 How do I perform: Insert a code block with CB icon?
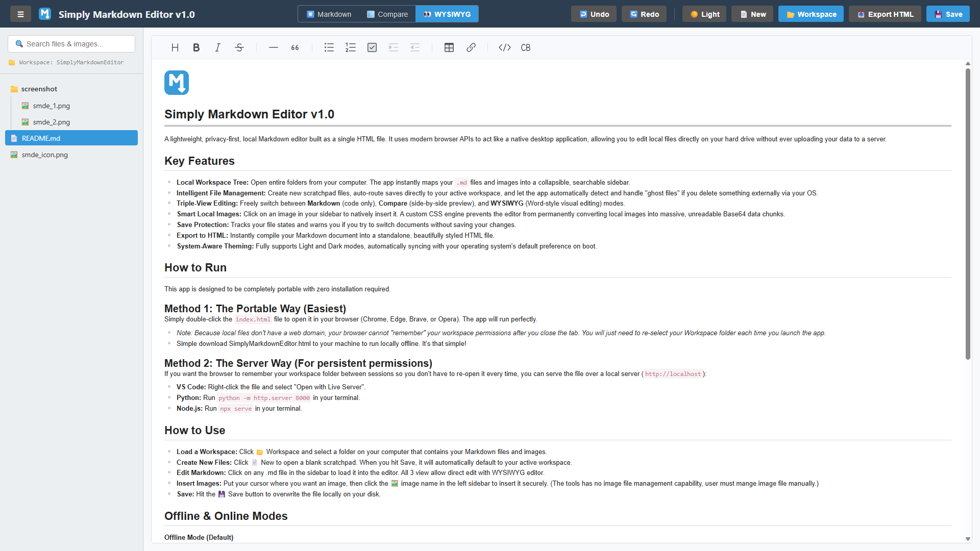pos(526,47)
